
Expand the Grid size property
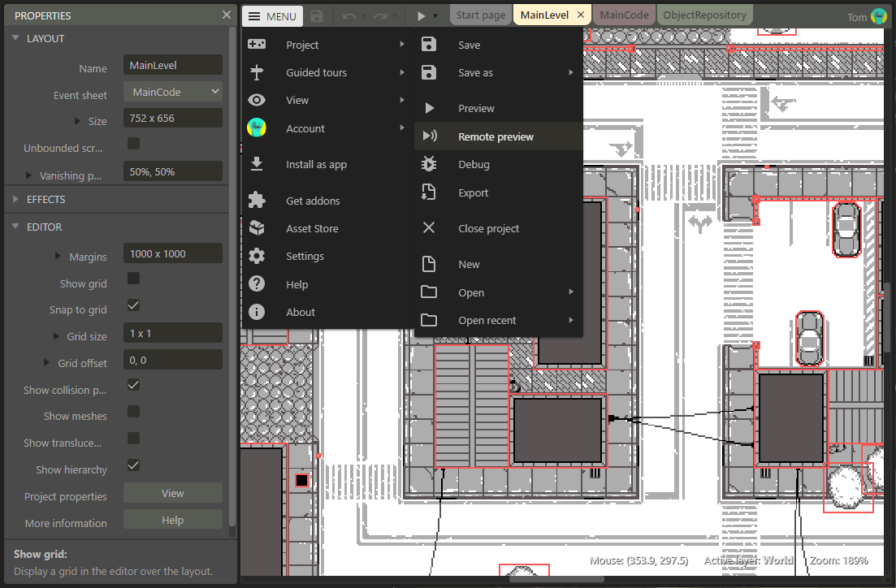pos(57,336)
